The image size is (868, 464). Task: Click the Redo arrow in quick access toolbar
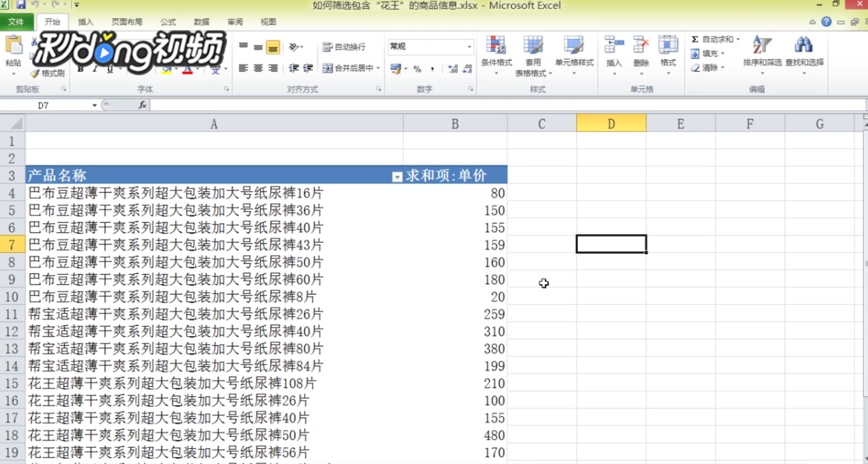click(x=55, y=5)
